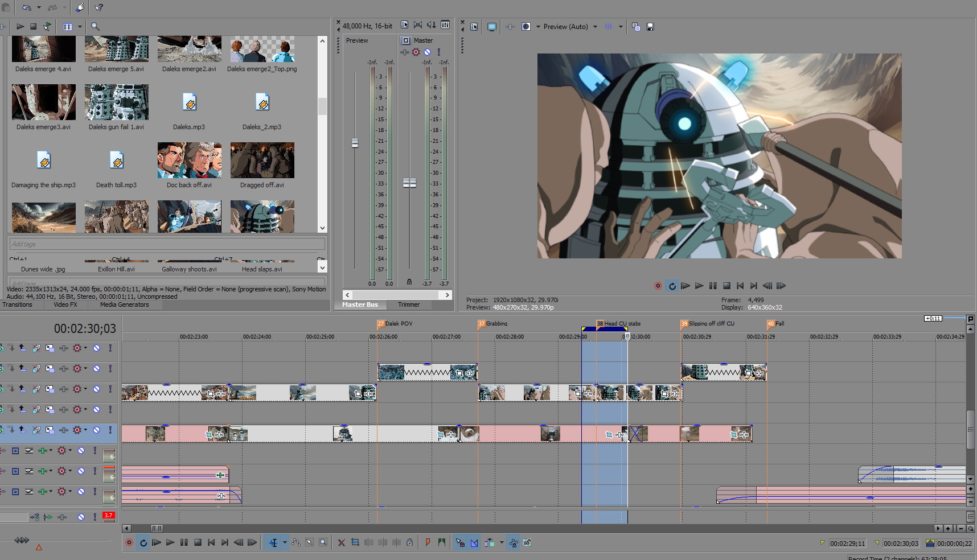
Task: Toggle the preview overlays grid icon
Action: [x=609, y=27]
